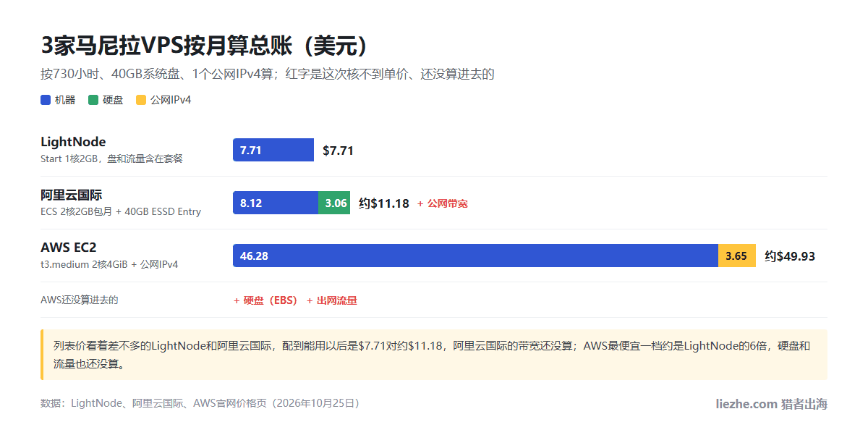The height and width of the screenshot is (443, 868).
Task: Click the text Start 1核2GB，盘和流量含在套餐
Action: point(111,159)
